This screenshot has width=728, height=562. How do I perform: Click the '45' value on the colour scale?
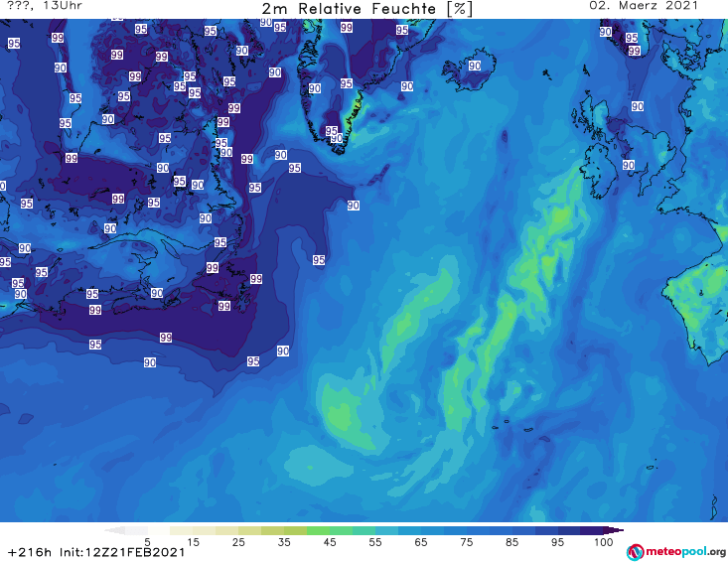click(x=330, y=542)
